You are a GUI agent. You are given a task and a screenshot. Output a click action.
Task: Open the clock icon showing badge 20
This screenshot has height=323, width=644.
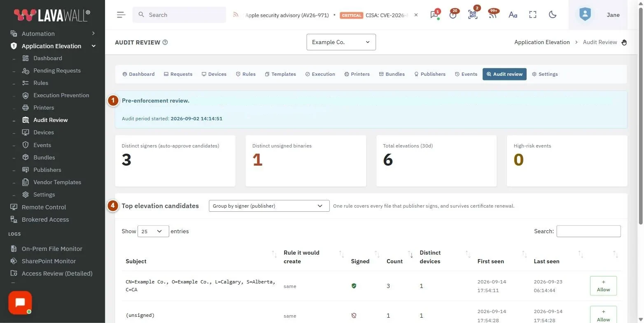[x=453, y=15]
